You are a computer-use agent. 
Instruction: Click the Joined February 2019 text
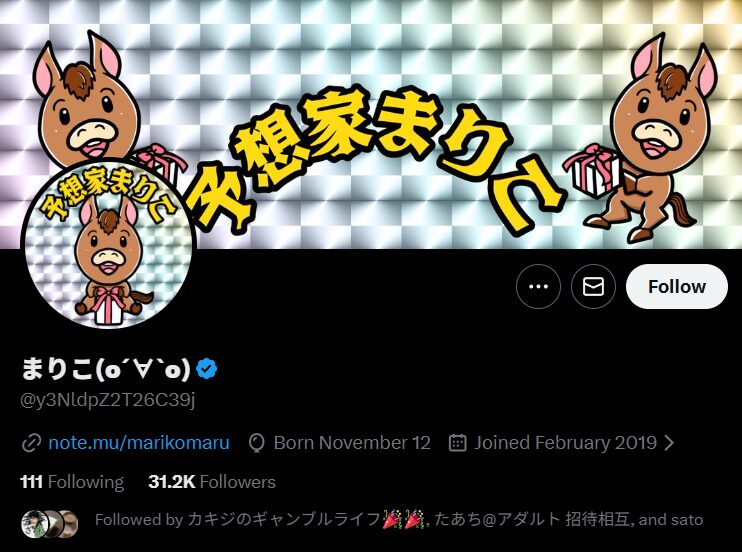tap(565, 443)
